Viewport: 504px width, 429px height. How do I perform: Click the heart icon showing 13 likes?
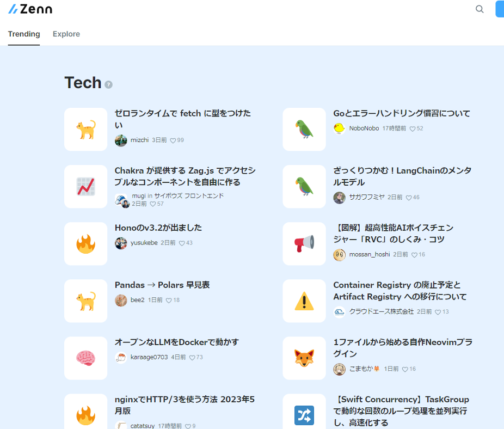[438, 312]
